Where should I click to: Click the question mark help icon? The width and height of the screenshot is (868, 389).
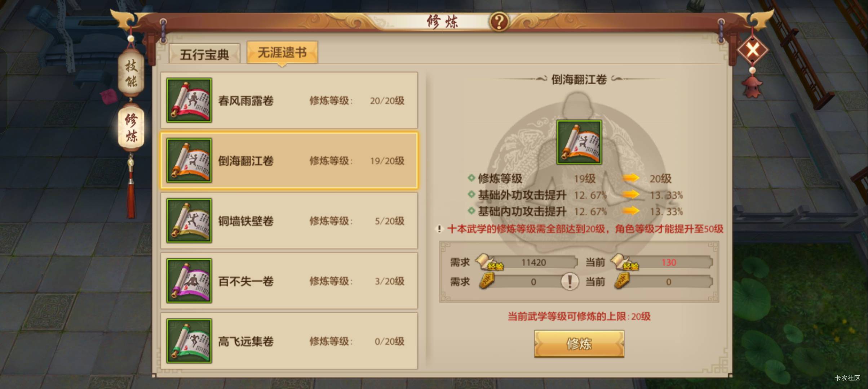(x=499, y=22)
